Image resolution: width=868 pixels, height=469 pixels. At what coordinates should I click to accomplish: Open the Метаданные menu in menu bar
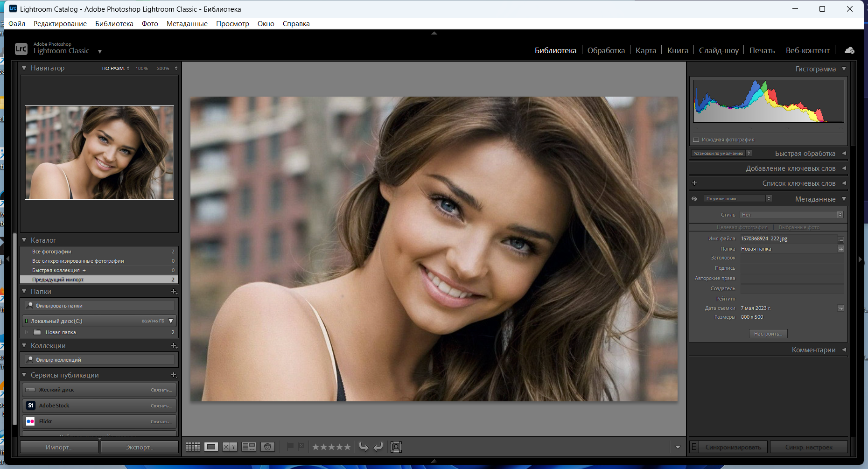pyautogui.click(x=187, y=24)
